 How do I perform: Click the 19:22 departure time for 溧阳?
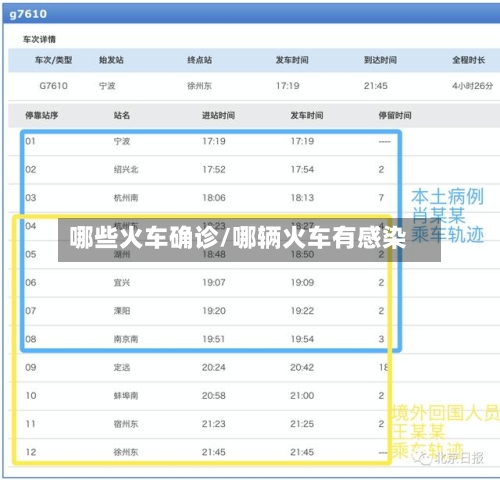point(302,311)
